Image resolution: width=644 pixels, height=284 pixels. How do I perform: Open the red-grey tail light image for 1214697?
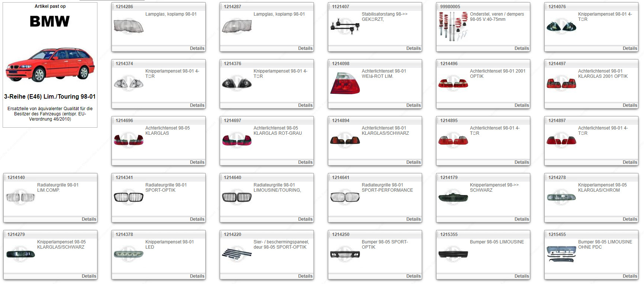[237, 140]
